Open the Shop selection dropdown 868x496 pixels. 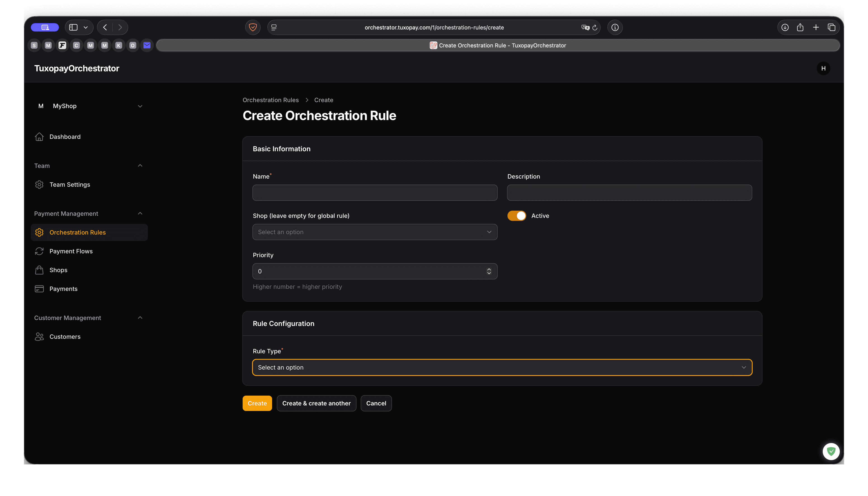[375, 232]
